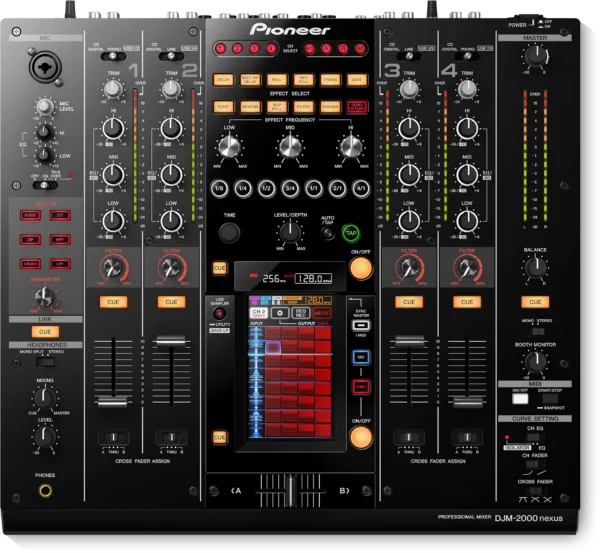Push the lower orange ON/OFF button

click(360, 437)
